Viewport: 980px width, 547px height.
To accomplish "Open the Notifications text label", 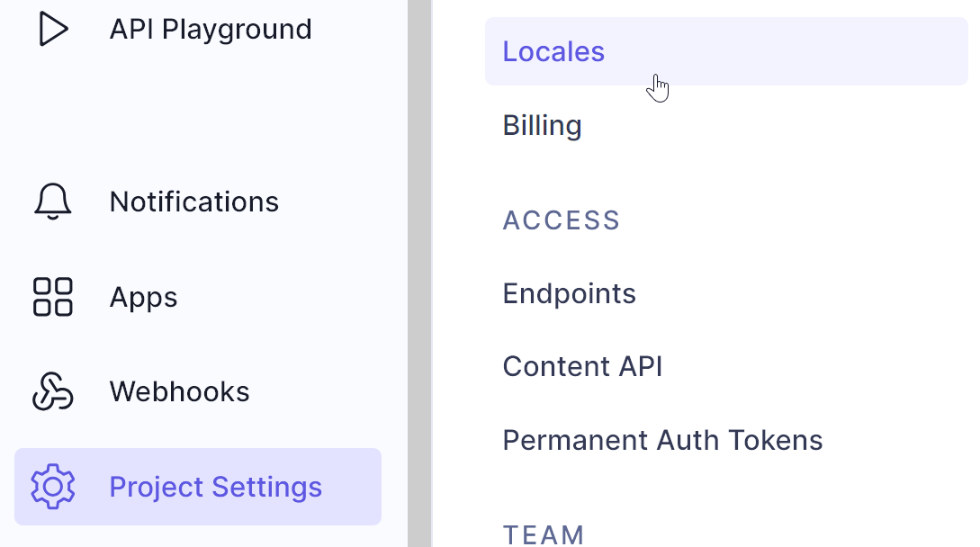I will [x=194, y=202].
